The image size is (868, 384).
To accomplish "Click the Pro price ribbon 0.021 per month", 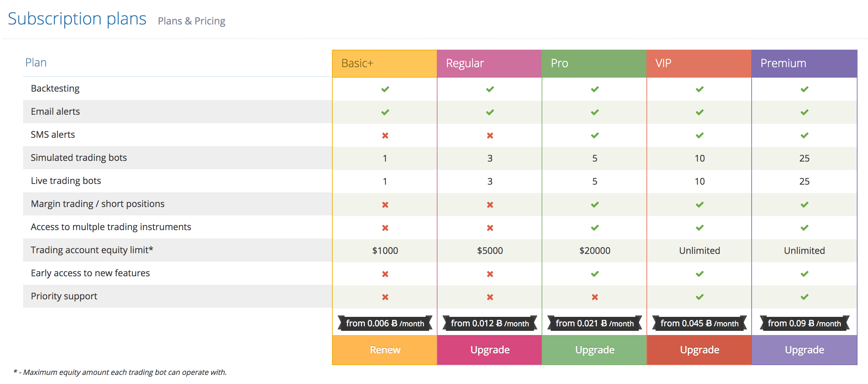I will pyautogui.click(x=594, y=323).
